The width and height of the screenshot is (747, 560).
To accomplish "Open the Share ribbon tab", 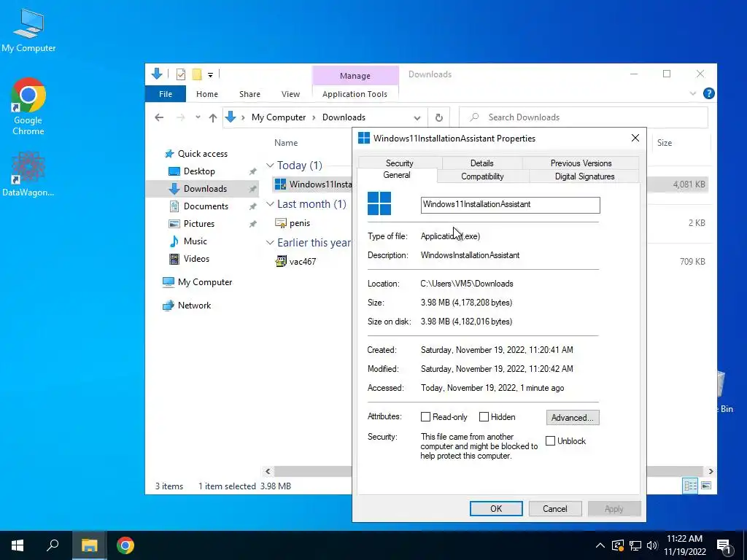I will tap(249, 94).
